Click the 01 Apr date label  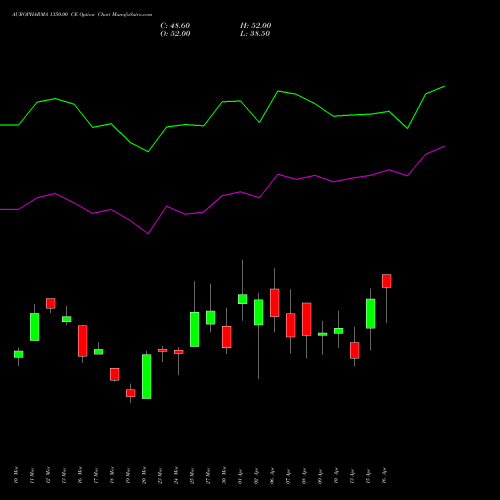240,476
